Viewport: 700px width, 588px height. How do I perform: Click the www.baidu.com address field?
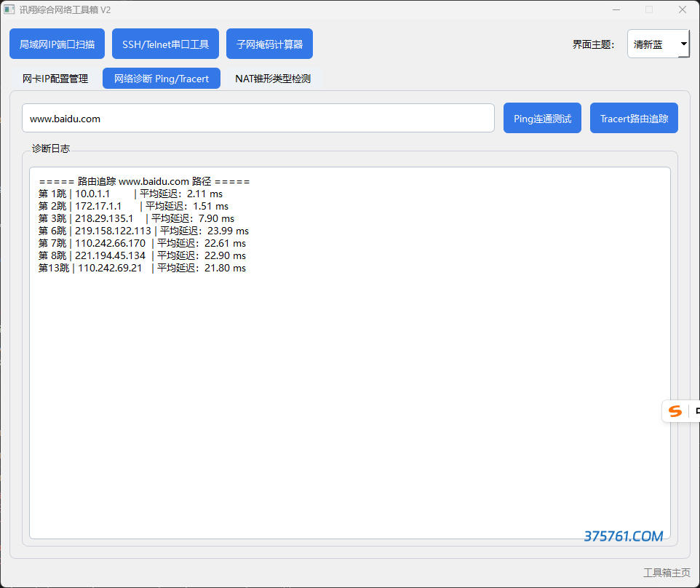click(x=258, y=119)
